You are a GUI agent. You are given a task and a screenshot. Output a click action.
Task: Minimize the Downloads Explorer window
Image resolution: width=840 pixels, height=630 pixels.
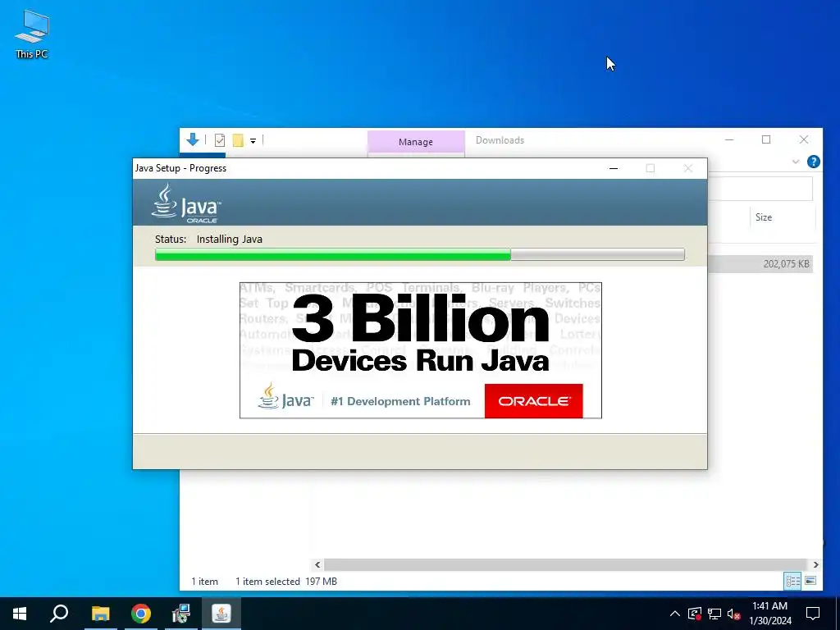[729, 139]
